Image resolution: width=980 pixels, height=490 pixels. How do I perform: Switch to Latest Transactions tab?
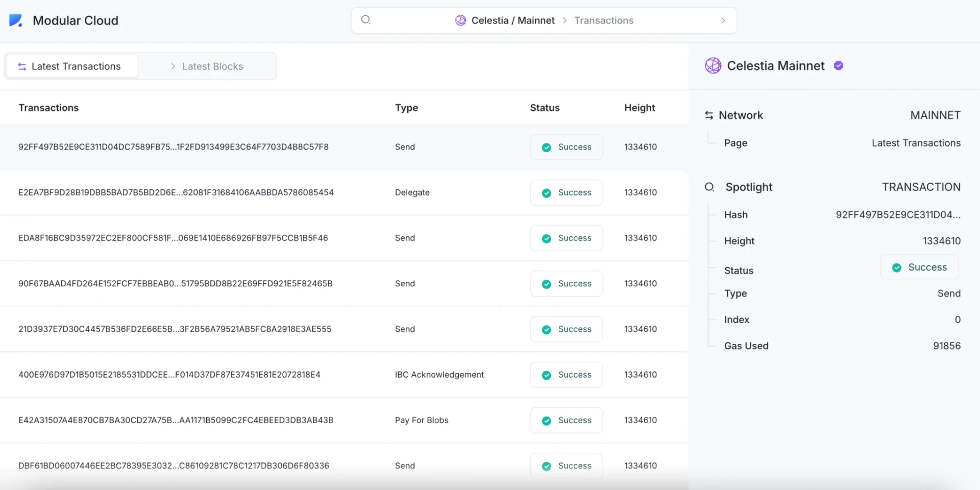pyautogui.click(x=72, y=66)
